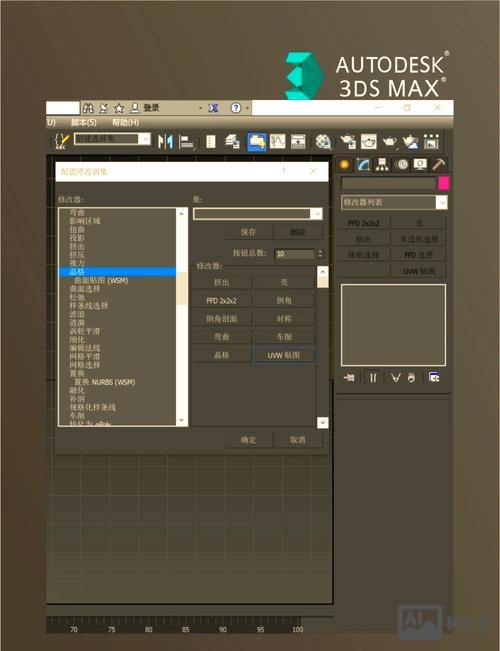Open Render Setup teapot icon
Image resolution: width=500 pixels, height=651 pixels.
(348, 142)
